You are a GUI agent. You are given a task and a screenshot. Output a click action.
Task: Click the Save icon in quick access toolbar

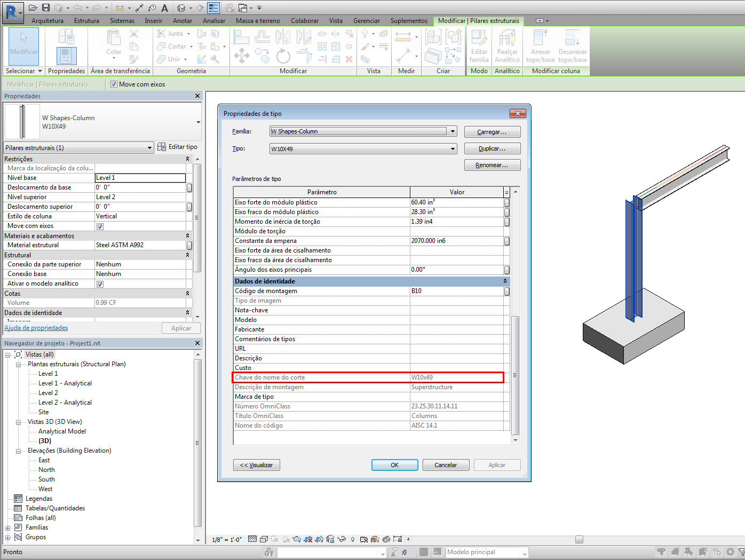46,7
